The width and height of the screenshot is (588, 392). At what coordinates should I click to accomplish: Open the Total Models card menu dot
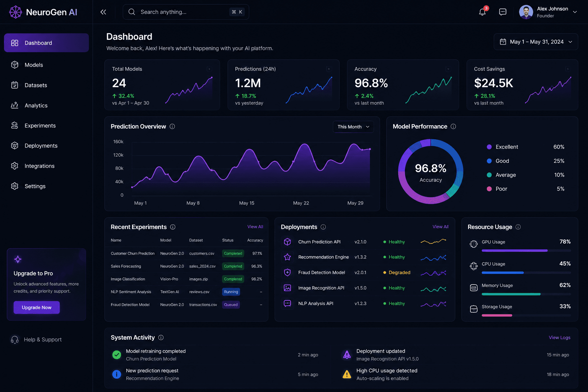click(x=209, y=69)
